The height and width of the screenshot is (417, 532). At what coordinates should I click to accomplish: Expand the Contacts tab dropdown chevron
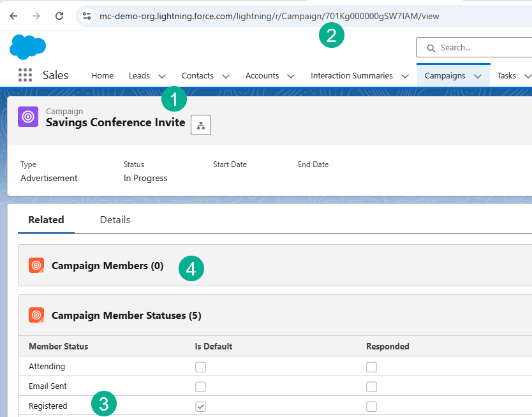click(x=226, y=76)
